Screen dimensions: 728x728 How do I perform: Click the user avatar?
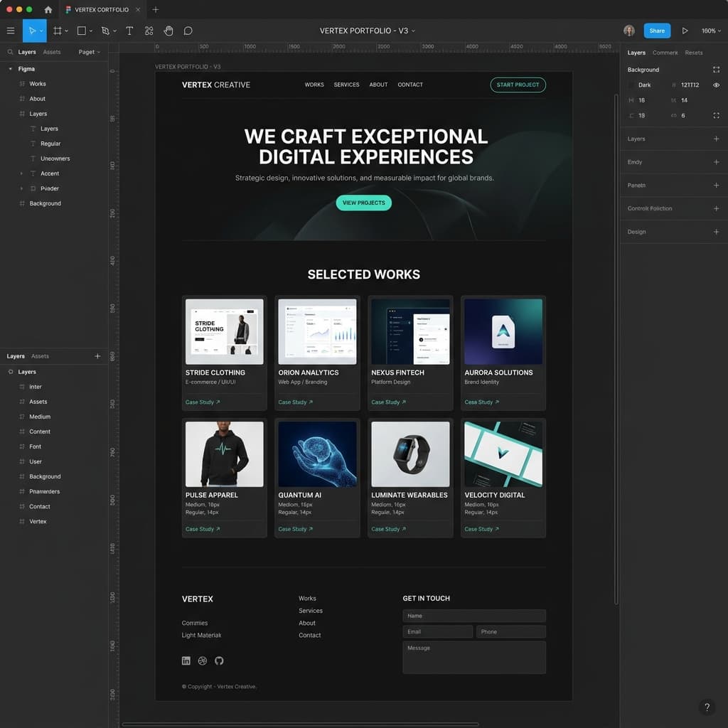(x=629, y=31)
